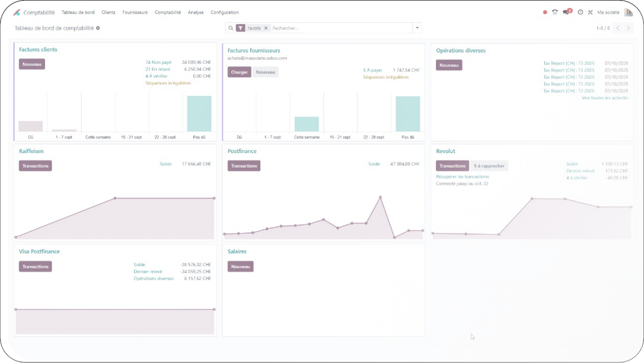Open the activities clock icon
644x363 pixels.
580,12
